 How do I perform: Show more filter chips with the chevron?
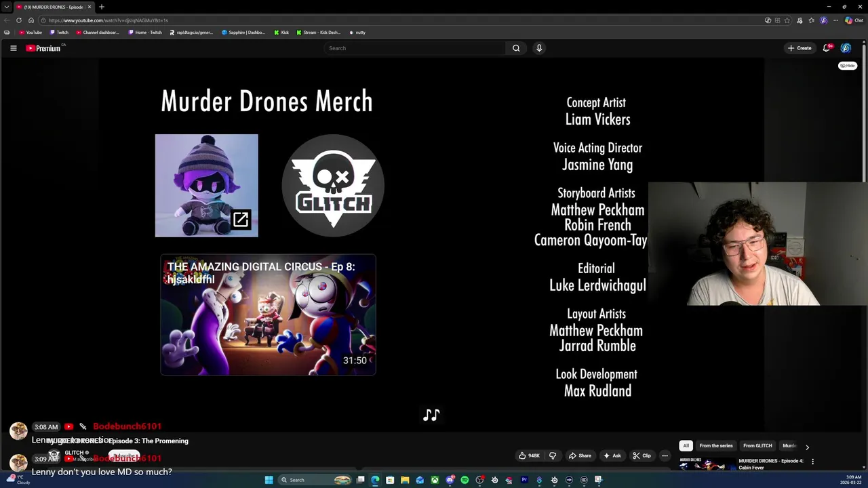click(807, 447)
